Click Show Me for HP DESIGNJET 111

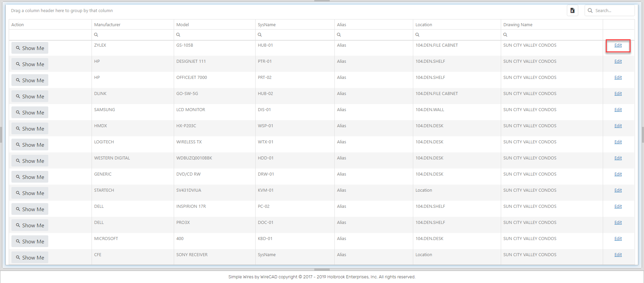30,64
